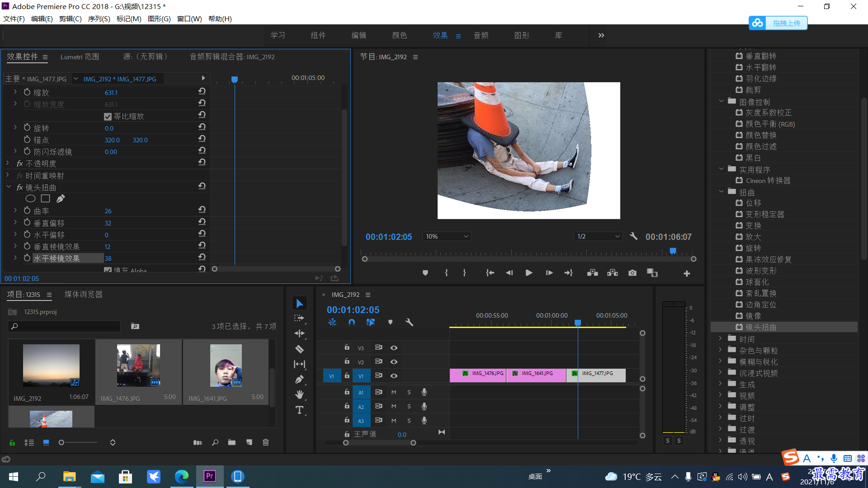Select the Razor tool
868x488 pixels.
click(x=299, y=349)
